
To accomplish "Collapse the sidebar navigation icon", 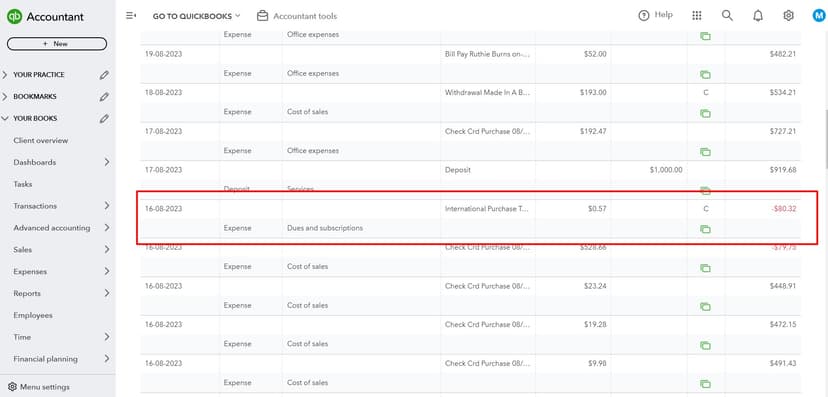I will pos(130,16).
